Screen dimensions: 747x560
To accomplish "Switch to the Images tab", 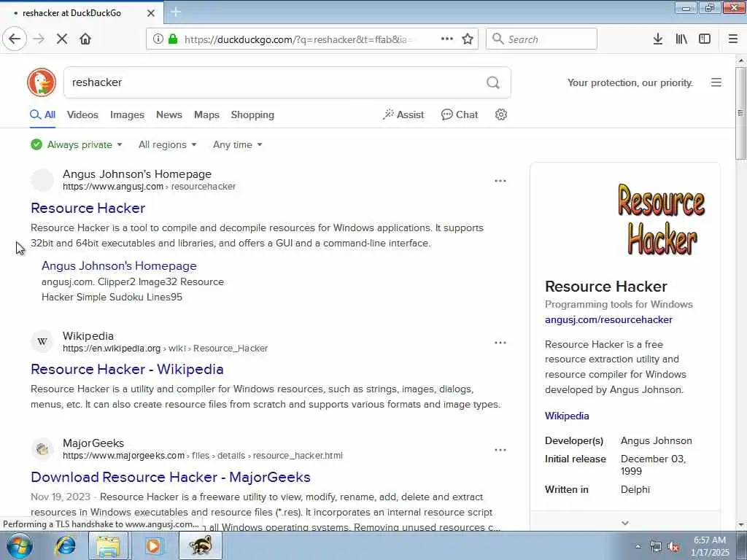I will click(127, 114).
